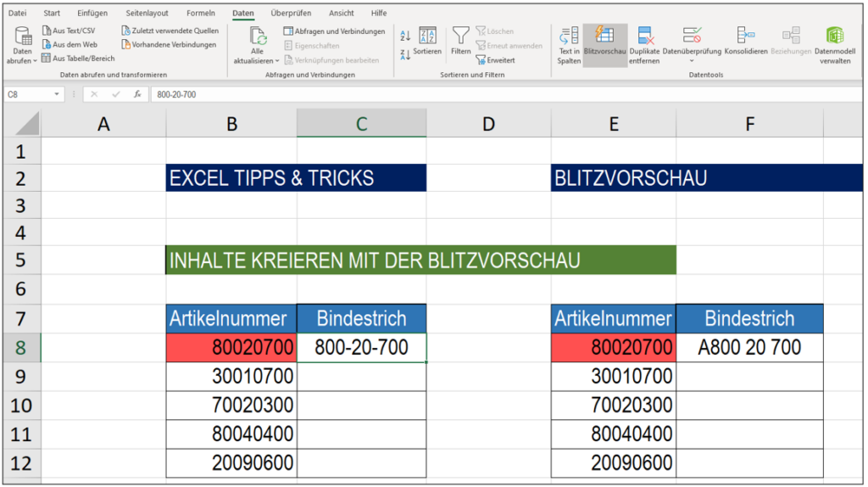
Task: Click the Beziehungen icon
Action: click(791, 36)
